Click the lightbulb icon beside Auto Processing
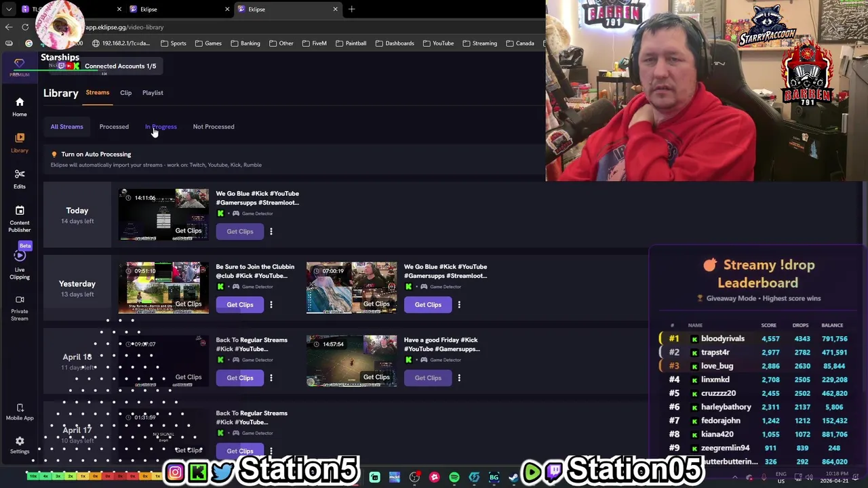Screen dimensions: 868x488 pos(54,155)
